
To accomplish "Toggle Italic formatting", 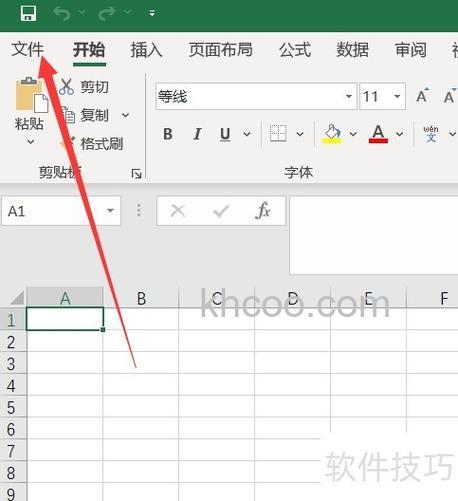I will [197, 134].
